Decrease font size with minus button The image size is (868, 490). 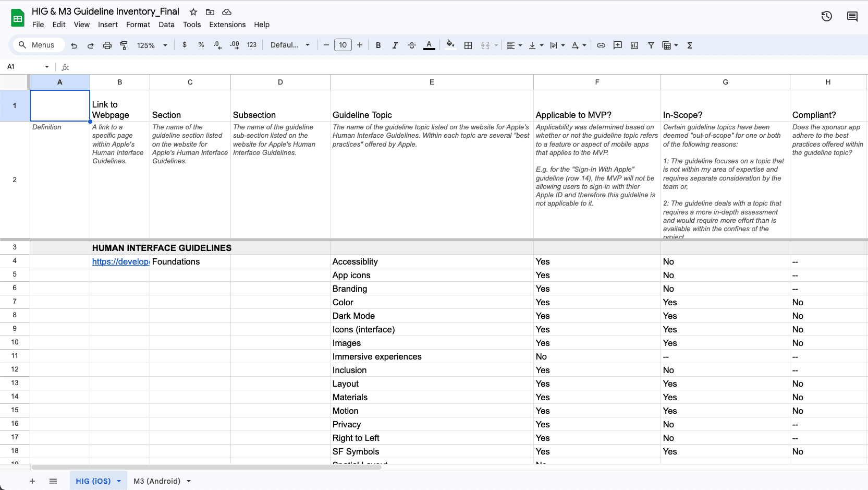click(326, 45)
